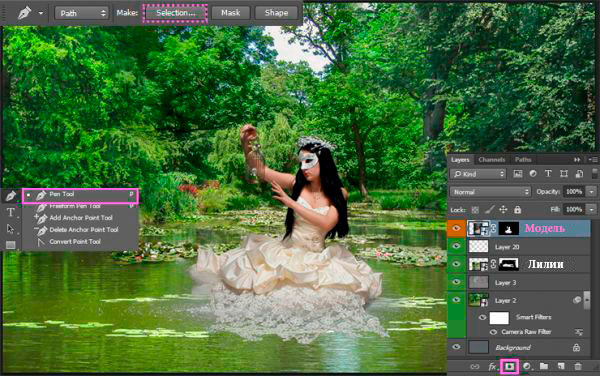
Task: Toggle Lock position
Action: click(x=503, y=210)
